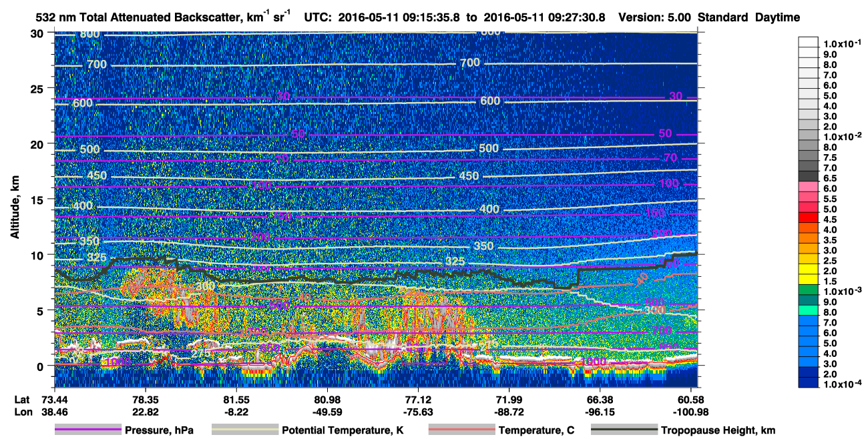Click latitude value 80.98

point(327,399)
